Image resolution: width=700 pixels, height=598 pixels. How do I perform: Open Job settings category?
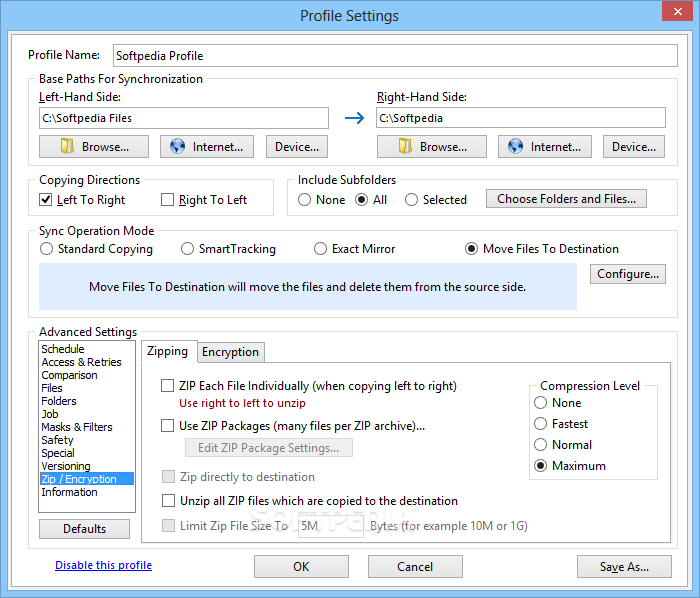[x=50, y=414]
